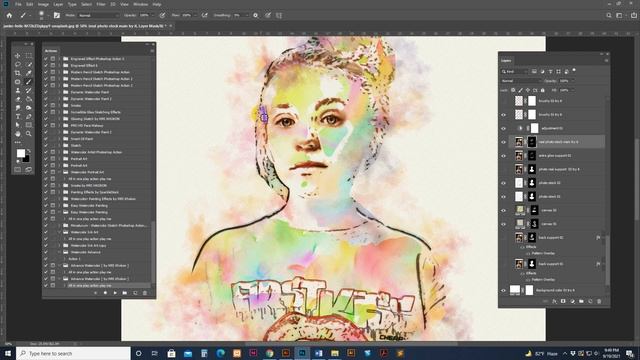Image resolution: width=640 pixels, height=360 pixels.
Task: Create a new action set folder
Action: pyautogui.click(x=125, y=293)
